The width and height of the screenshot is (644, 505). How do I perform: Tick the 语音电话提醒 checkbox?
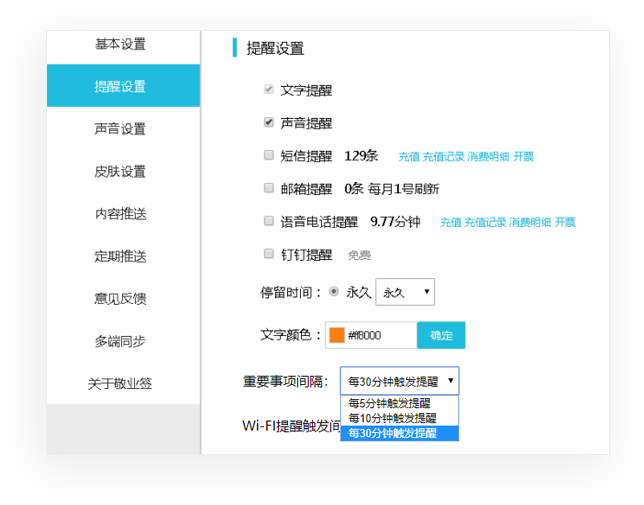tap(269, 221)
